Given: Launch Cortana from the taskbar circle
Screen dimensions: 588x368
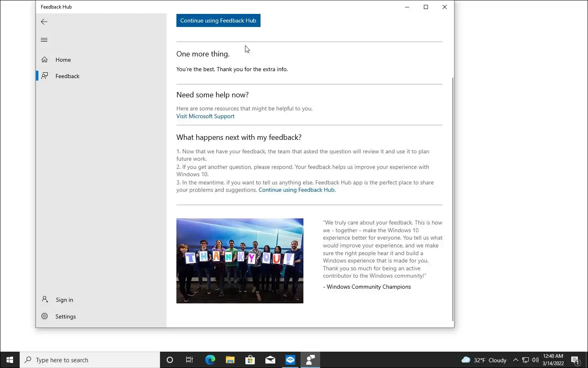Looking at the screenshot, I should [x=170, y=360].
